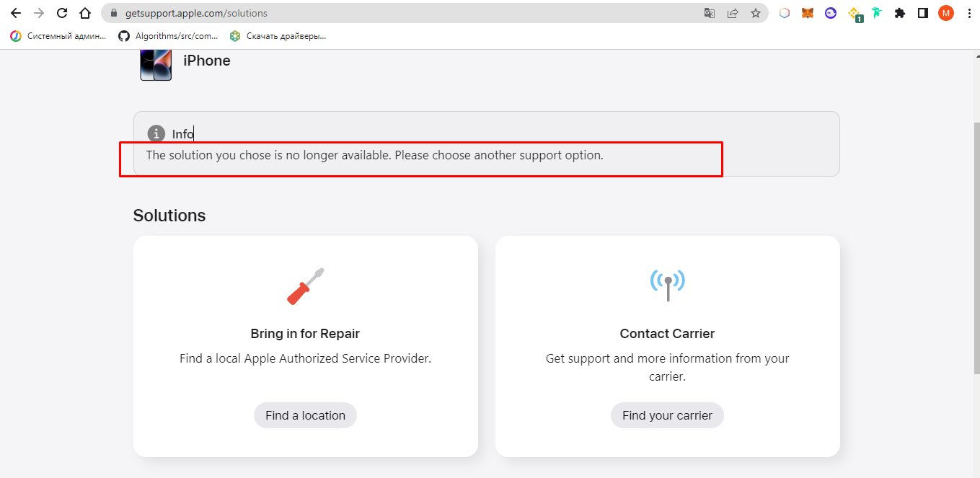Click the Find a location button
The height and width of the screenshot is (478, 980).
click(305, 415)
